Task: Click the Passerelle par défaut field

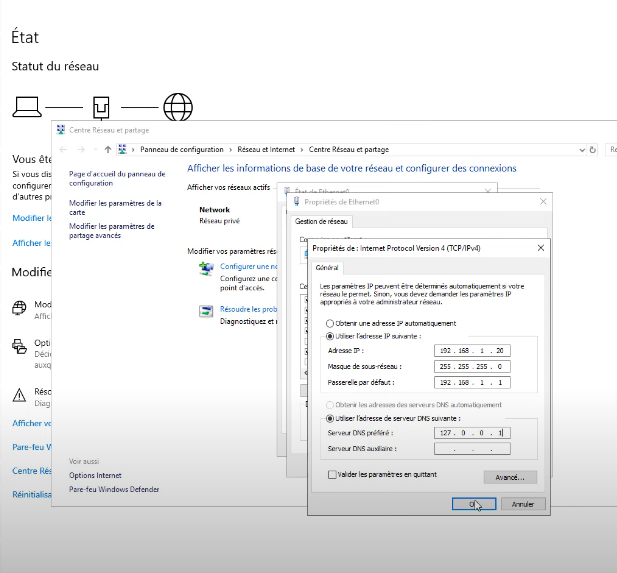Action: 472,382
